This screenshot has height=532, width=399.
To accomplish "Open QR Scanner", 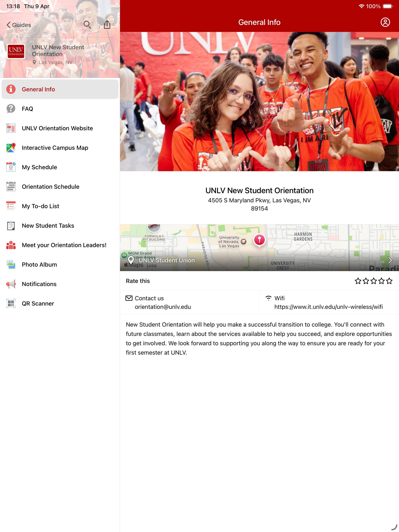I will tap(60, 304).
